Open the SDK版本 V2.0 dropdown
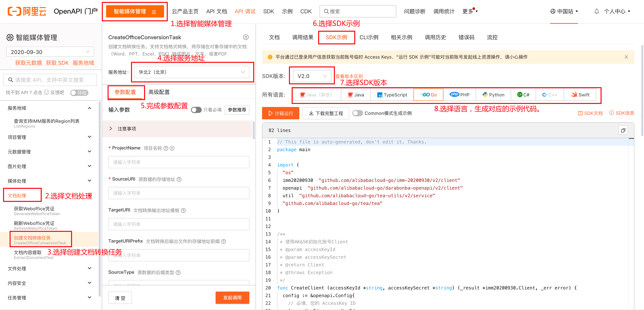644x310 pixels. (312, 76)
